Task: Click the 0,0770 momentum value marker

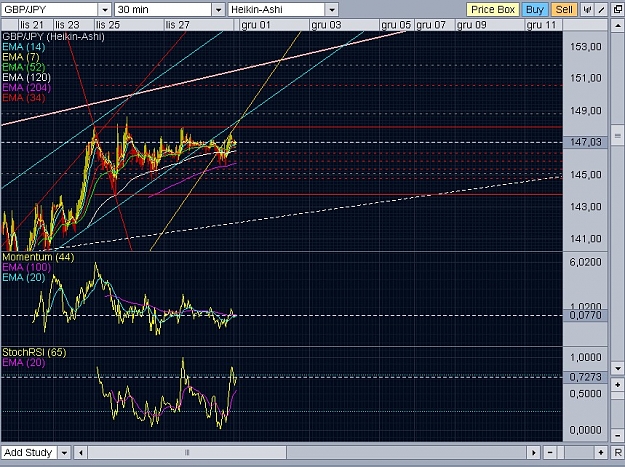Action: 585,316
